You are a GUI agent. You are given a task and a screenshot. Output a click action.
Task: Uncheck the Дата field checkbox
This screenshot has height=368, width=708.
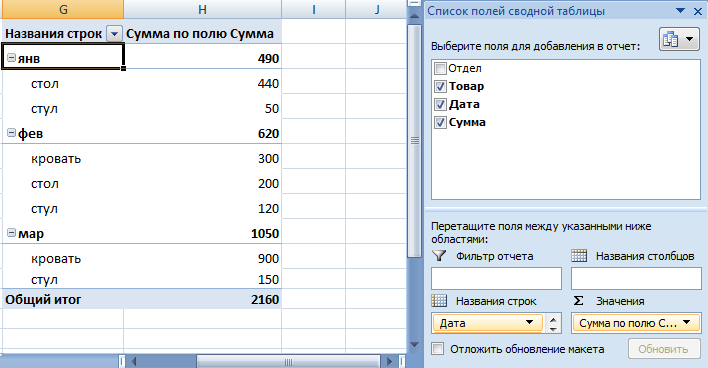pyautogui.click(x=440, y=104)
